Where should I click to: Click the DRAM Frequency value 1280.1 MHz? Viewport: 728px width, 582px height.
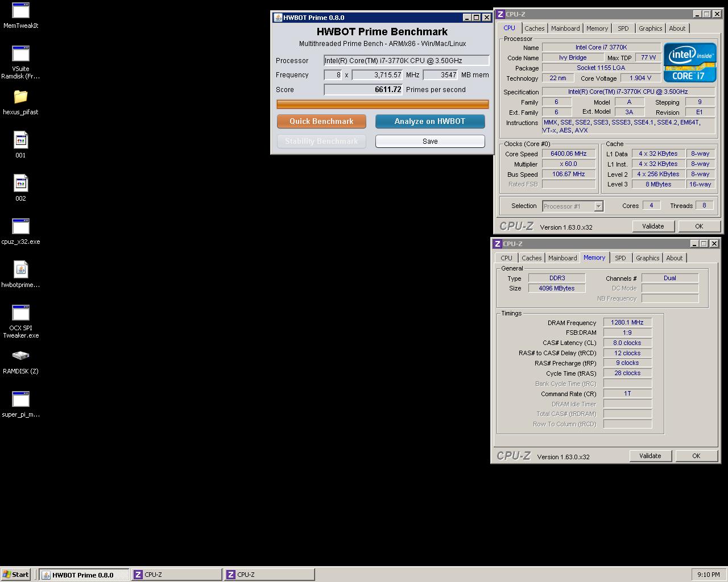(627, 322)
